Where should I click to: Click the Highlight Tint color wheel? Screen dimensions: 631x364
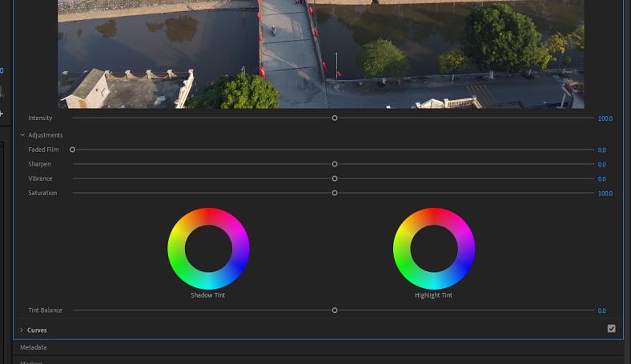pyautogui.click(x=434, y=248)
